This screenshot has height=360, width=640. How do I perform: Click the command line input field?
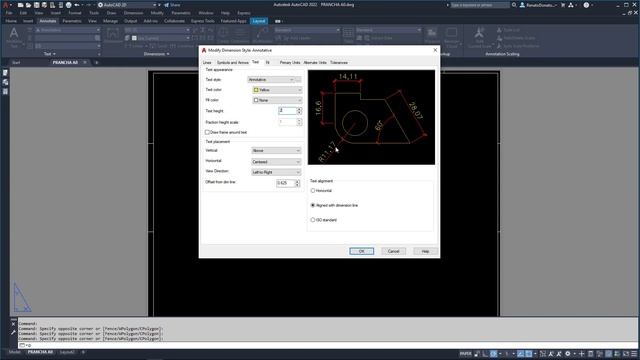pos(327,345)
